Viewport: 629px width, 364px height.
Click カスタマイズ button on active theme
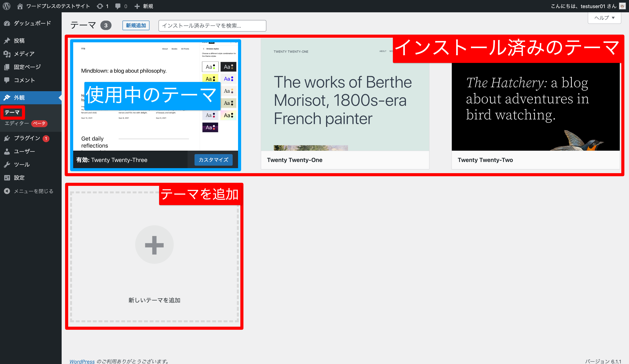(x=213, y=160)
